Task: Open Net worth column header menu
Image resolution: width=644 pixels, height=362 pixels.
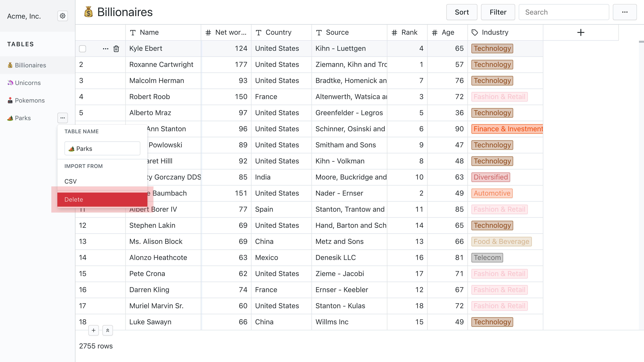Action: tap(226, 32)
